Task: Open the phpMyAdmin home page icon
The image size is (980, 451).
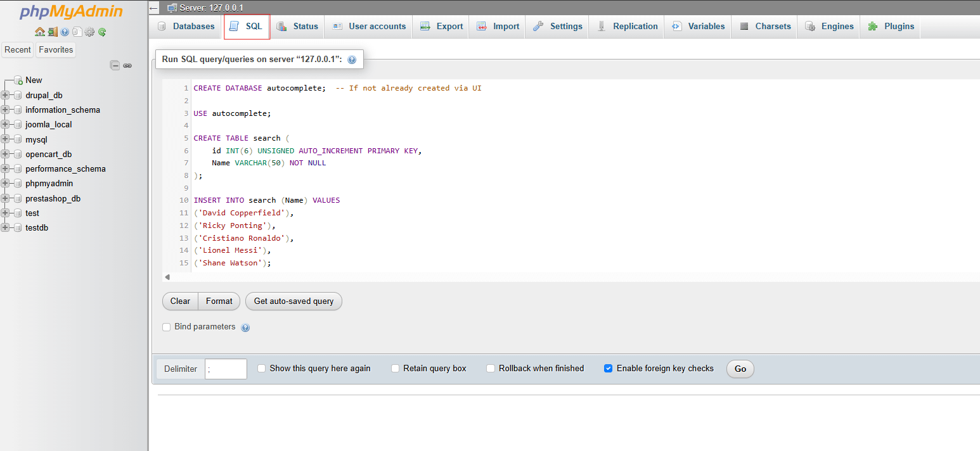Action: tap(39, 32)
